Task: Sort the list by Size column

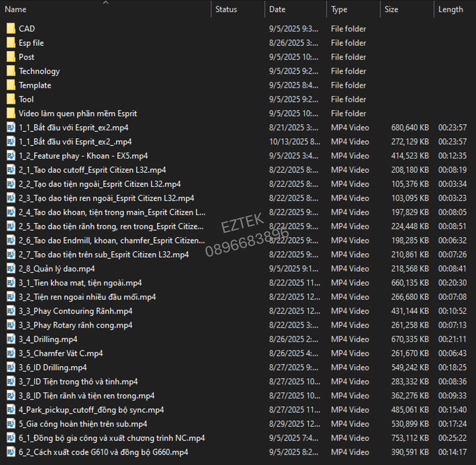Action: coord(391,9)
